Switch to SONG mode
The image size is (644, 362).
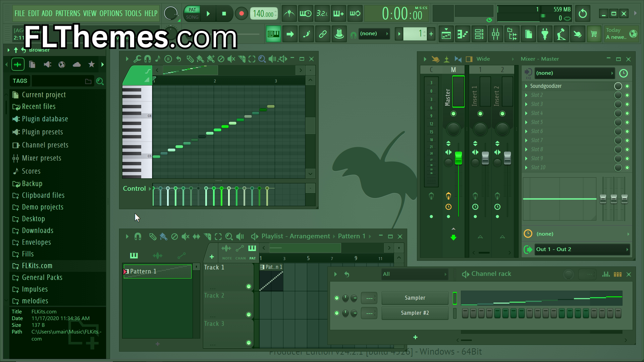(x=192, y=17)
